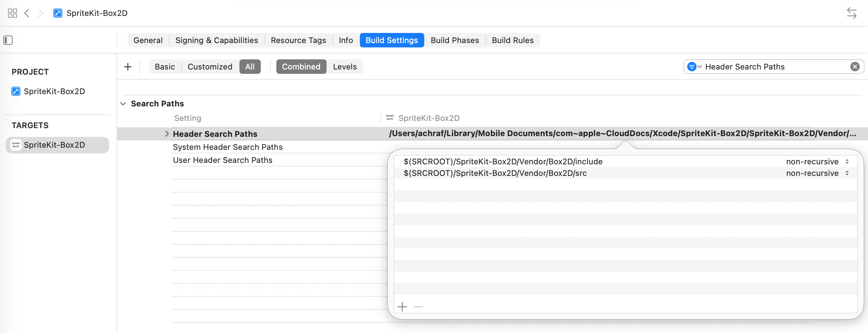Go back with the left chevron
This screenshot has height=333, width=868.
[27, 13]
